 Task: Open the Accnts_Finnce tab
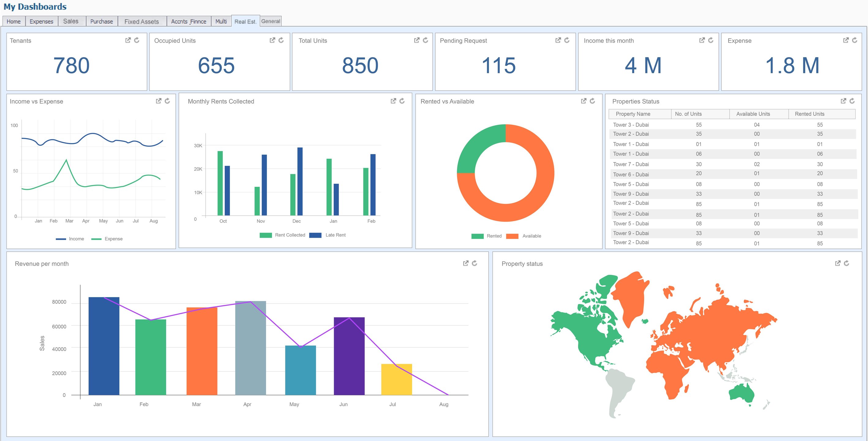[x=188, y=21]
